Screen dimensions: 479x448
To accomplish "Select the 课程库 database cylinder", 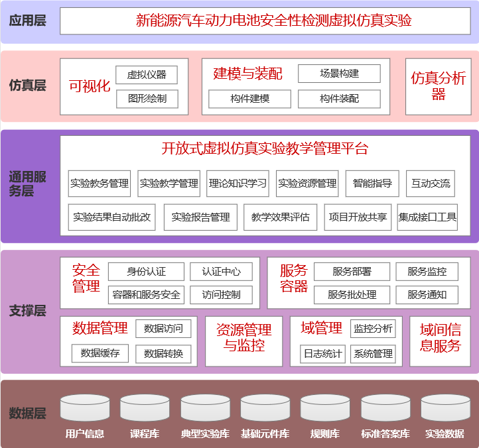I will (x=145, y=408).
